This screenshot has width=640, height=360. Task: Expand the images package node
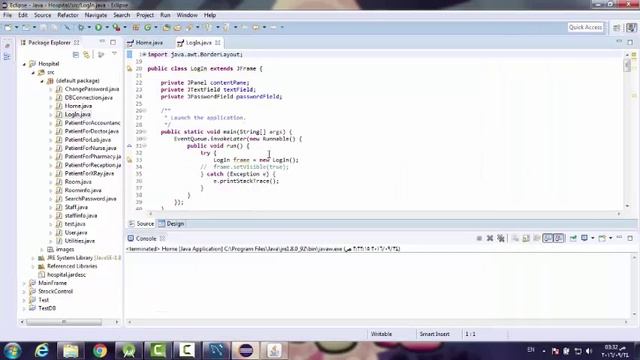tap(42, 249)
